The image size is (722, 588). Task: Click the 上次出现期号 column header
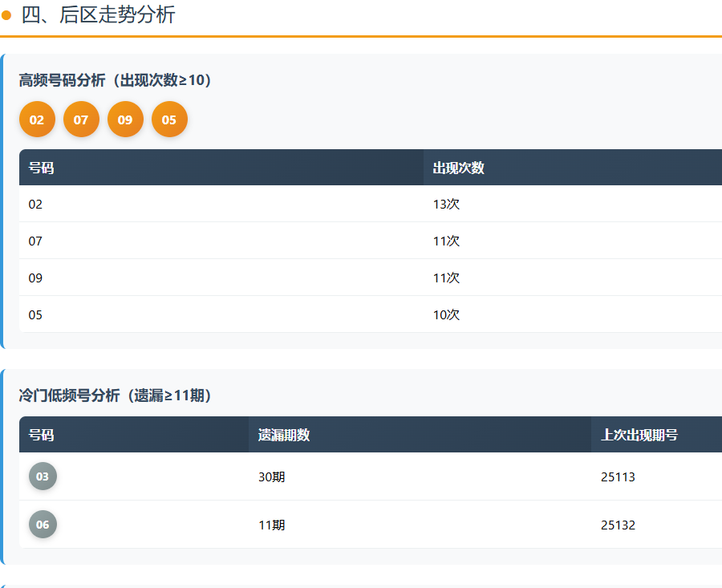click(x=639, y=435)
